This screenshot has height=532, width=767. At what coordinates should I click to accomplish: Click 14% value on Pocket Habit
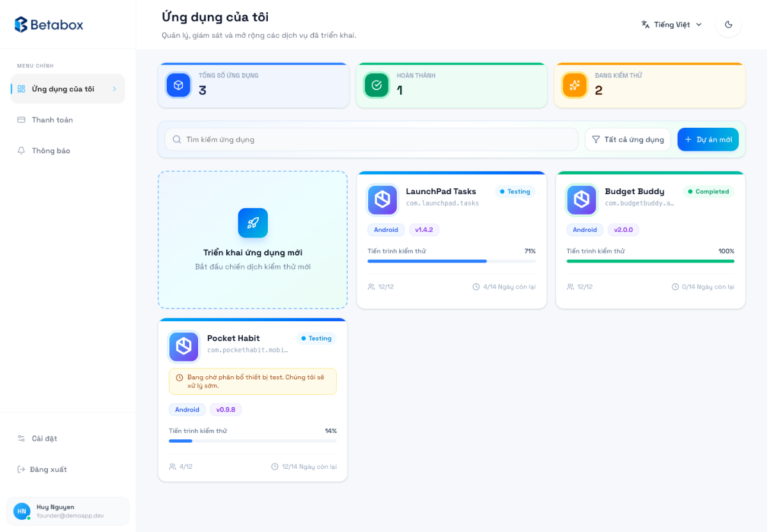[x=330, y=431]
